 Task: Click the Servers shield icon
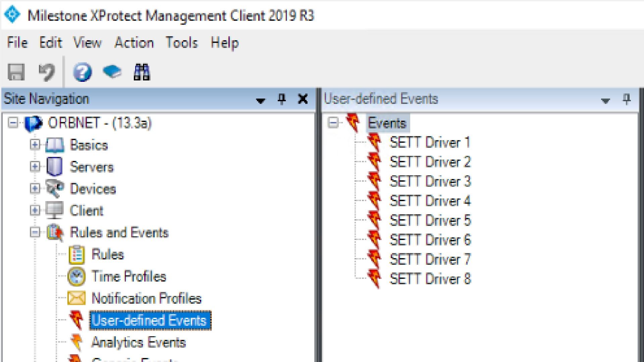point(54,167)
